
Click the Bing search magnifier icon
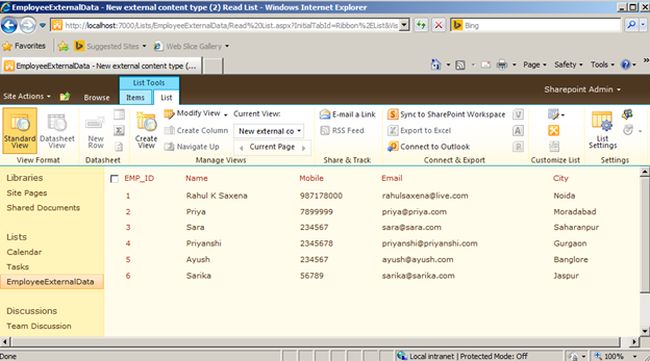pos(631,25)
